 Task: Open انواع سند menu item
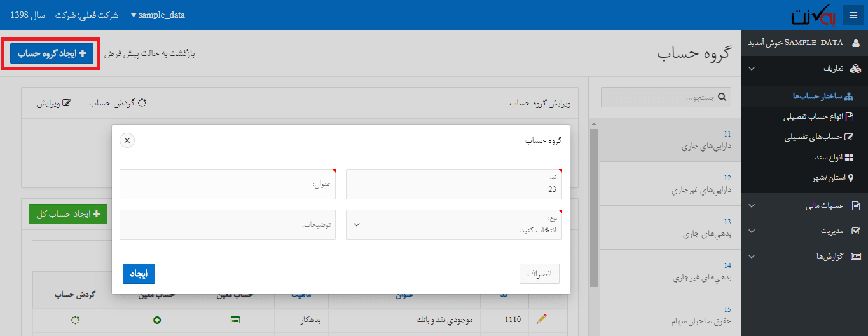tap(835, 157)
